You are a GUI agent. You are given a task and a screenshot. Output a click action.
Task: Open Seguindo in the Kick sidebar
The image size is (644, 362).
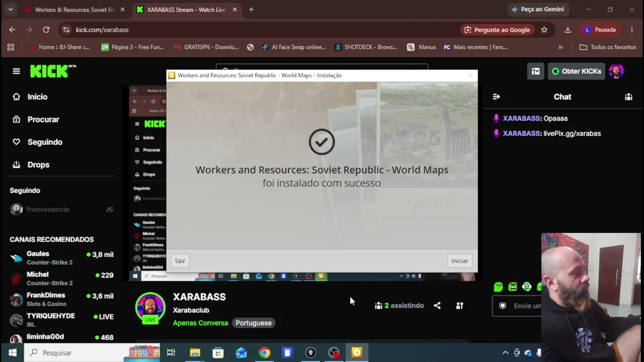38,142
